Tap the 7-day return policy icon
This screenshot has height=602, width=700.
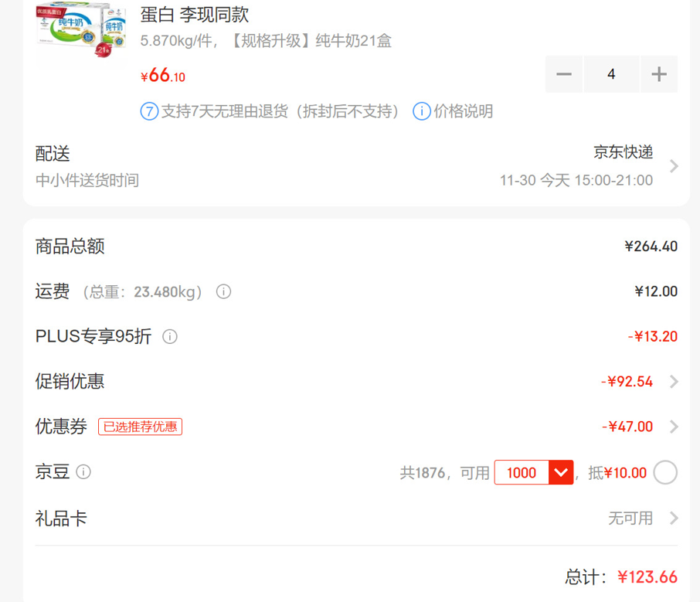149,111
